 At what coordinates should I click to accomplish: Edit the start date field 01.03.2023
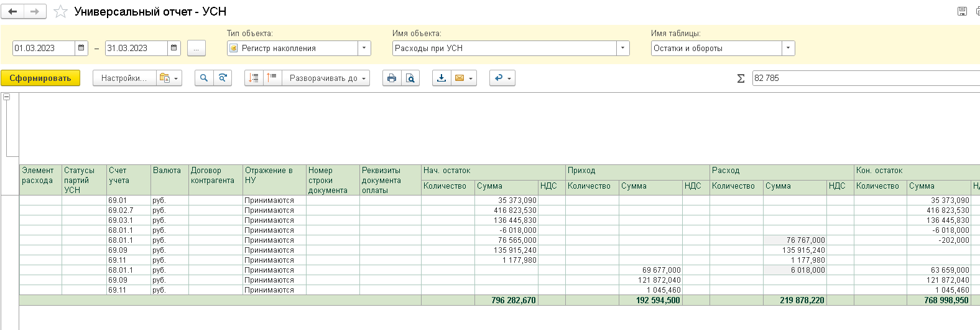(44, 48)
